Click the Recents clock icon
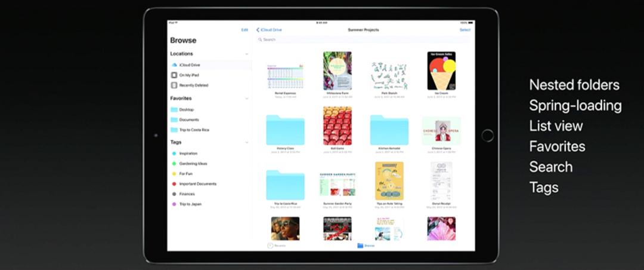The width and height of the screenshot is (644, 270). [x=270, y=246]
